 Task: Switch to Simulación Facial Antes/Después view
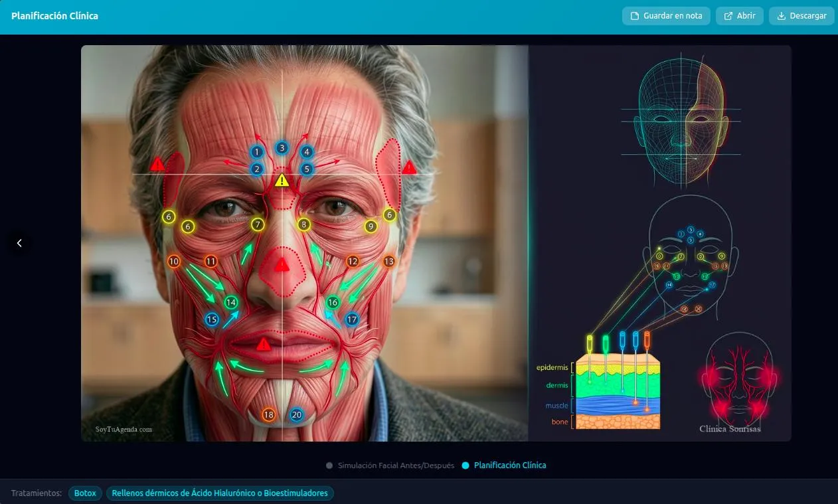(x=390, y=465)
